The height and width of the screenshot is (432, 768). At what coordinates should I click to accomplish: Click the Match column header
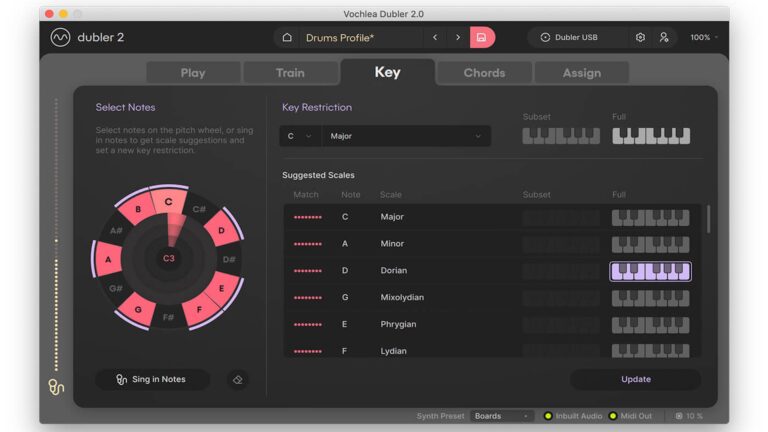[306, 195]
